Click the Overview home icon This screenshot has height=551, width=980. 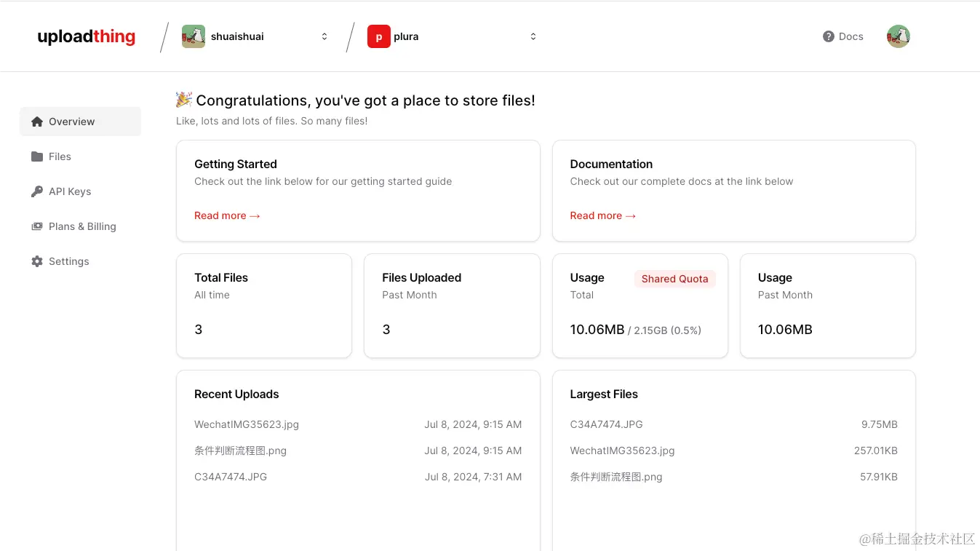[x=37, y=122]
